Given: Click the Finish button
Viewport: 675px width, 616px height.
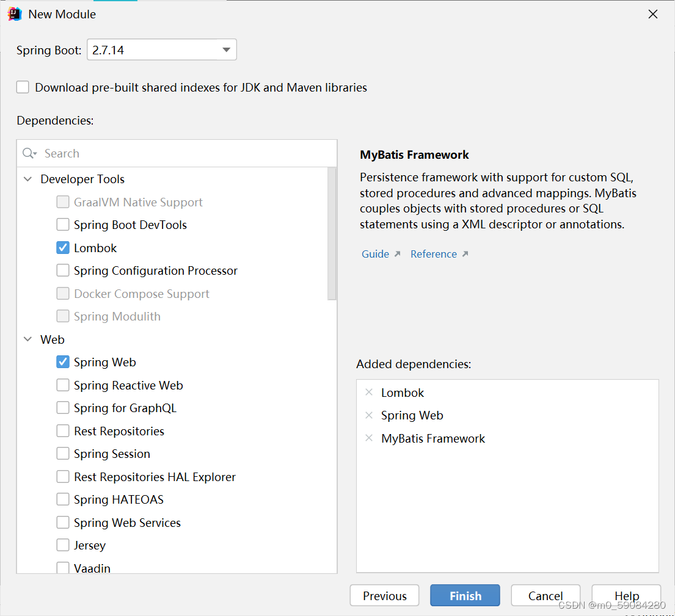Looking at the screenshot, I should [x=465, y=595].
